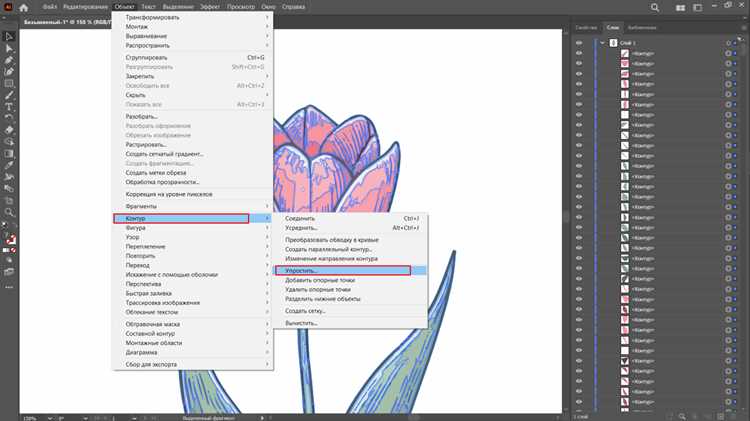This screenshot has width=750, height=421.
Task: Click the Fill and Stroke color swatch
Action: (10, 238)
